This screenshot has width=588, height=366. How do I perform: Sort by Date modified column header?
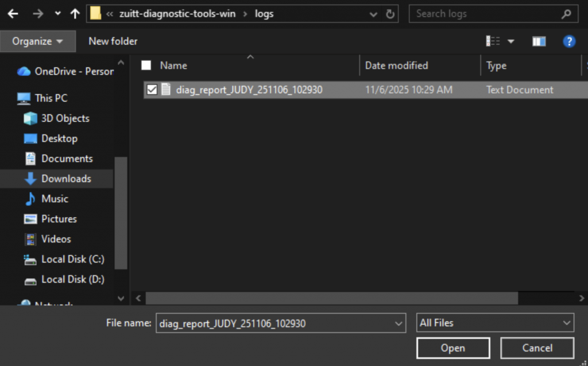tap(396, 66)
